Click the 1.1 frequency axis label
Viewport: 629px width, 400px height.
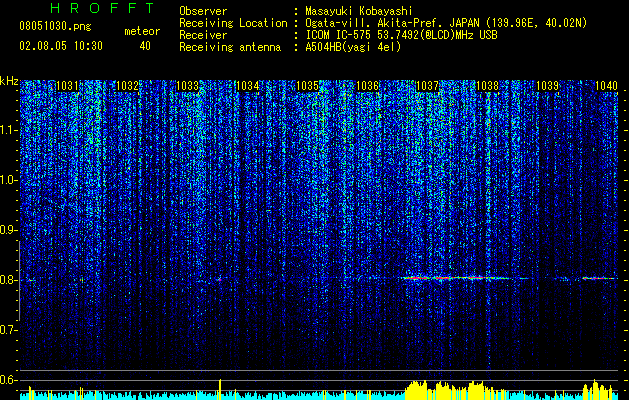[x=9, y=130]
